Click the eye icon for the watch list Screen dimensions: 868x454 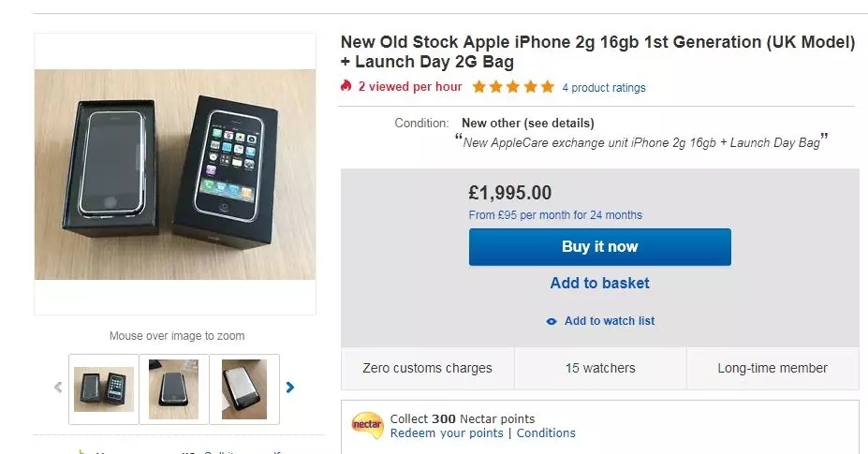pos(552,321)
